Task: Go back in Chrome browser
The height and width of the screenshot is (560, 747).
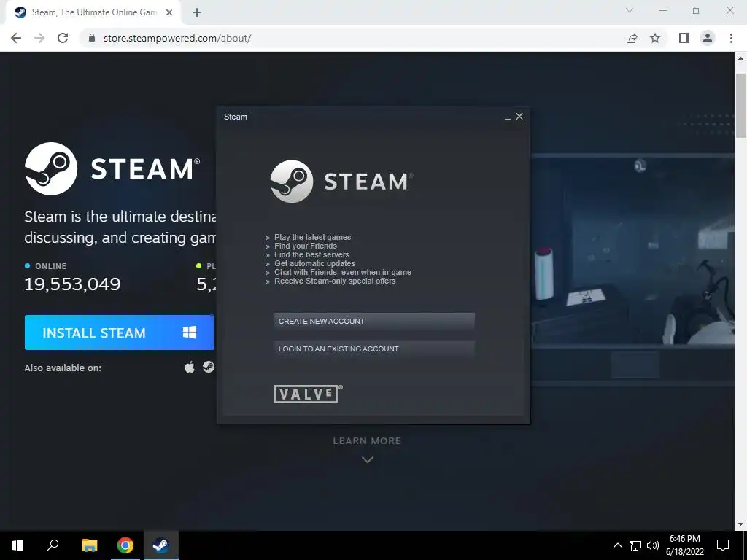Action: click(x=16, y=38)
